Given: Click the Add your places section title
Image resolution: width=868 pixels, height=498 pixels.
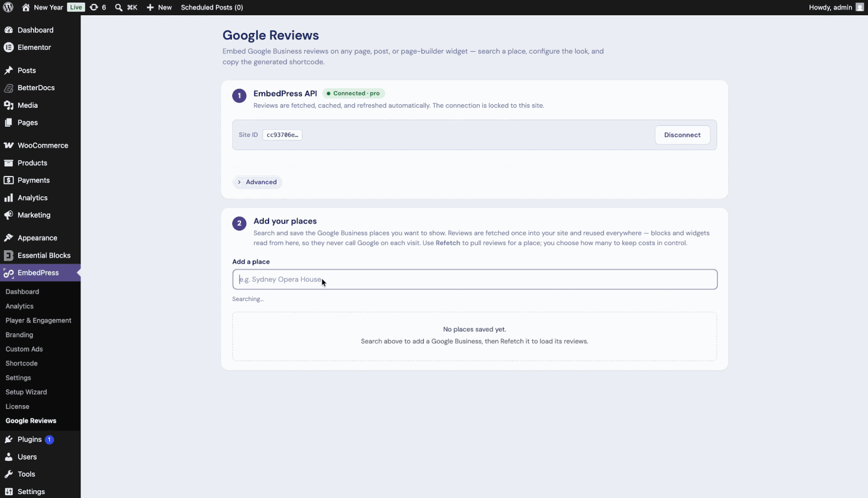Looking at the screenshot, I should (x=285, y=221).
